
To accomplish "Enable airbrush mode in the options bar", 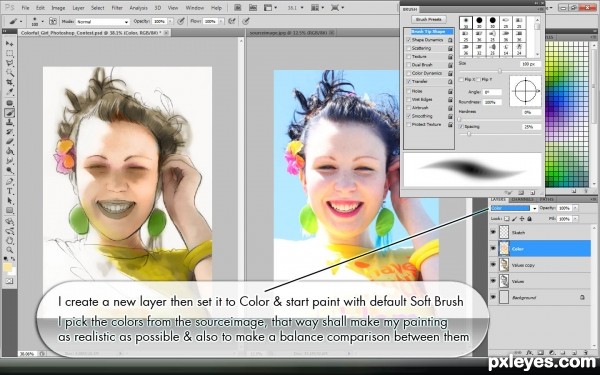I will coord(232,21).
